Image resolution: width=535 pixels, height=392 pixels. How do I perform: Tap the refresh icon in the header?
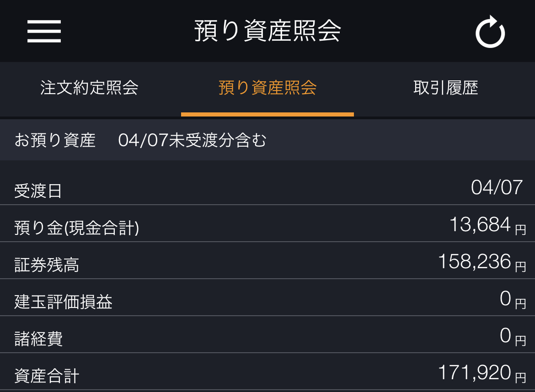pyautogui.click(x=490, y=32)
